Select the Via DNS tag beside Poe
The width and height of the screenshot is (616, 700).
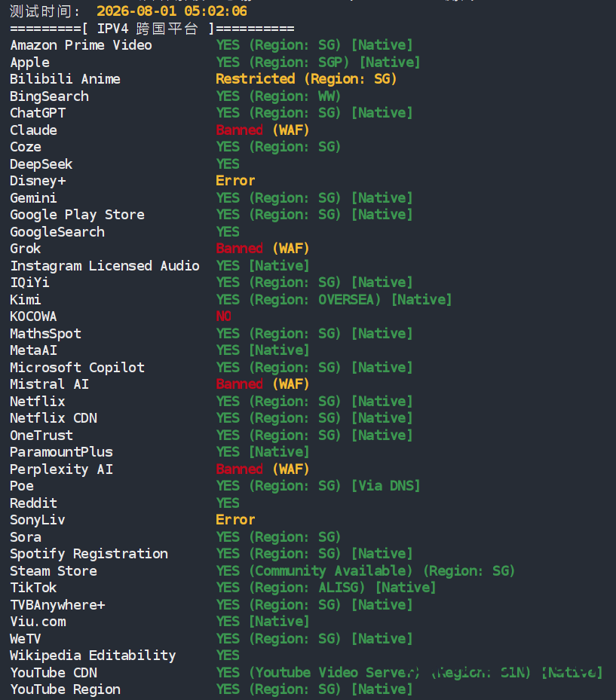[385, 486]
